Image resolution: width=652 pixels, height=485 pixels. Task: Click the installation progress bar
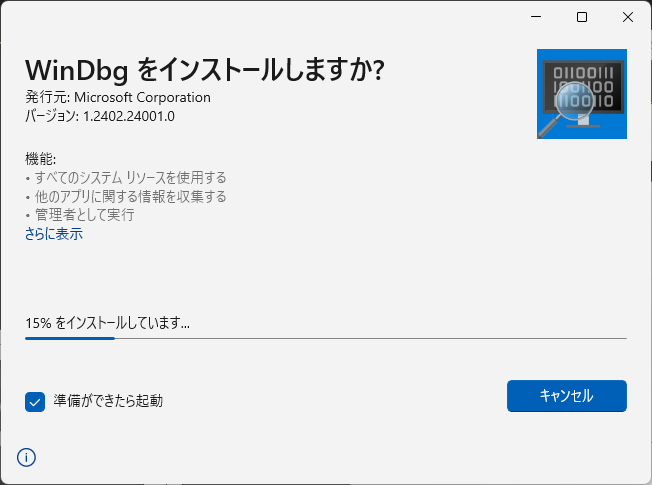click(326, 339)
